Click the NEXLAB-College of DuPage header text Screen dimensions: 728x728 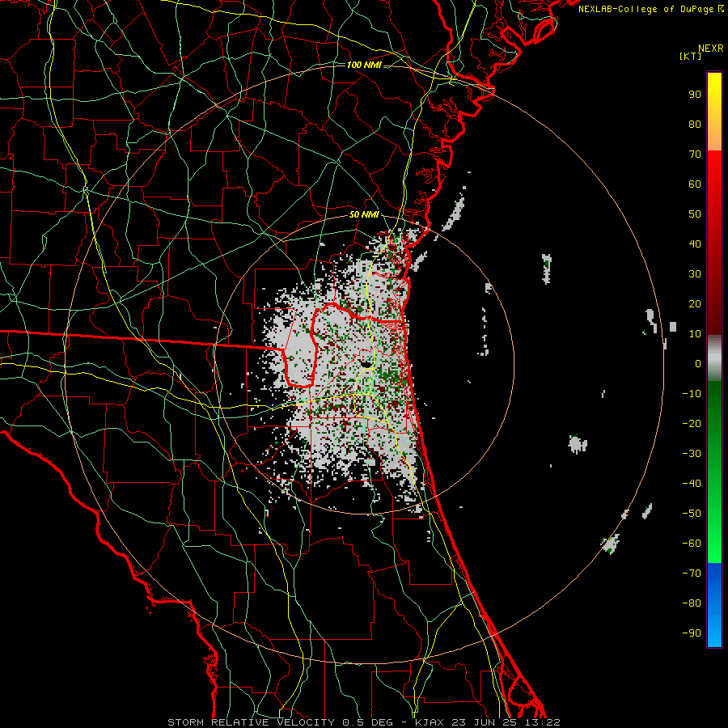650,9
